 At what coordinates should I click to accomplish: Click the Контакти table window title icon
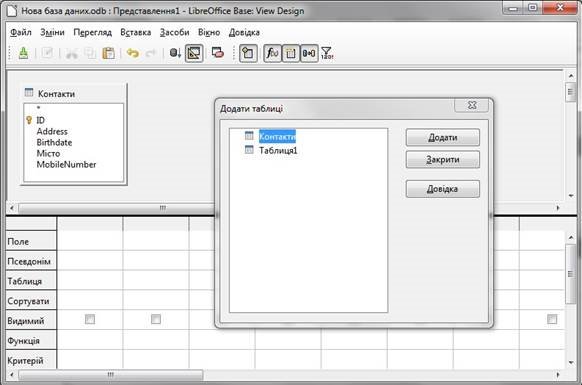(29, 92)
